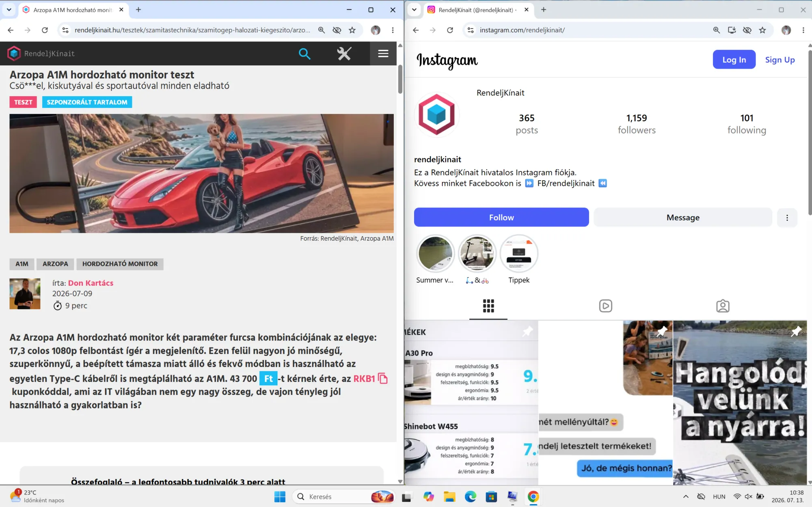
Task: Open the pinned Hangolódj velünk a nyárra post
Action: [740, 403]
